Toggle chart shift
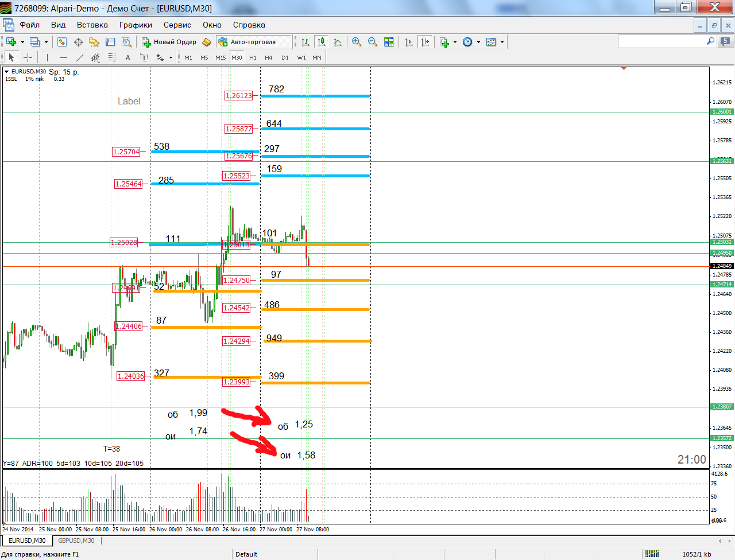Image resolution: width=735 pixels, height=560 pixels. 425,42
